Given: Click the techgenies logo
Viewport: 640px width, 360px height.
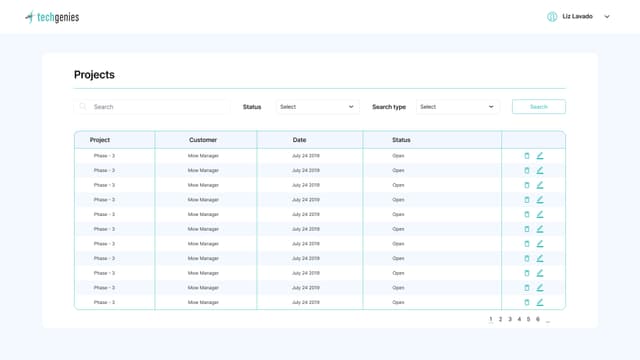Looking at the screenshot, I should coord(52,17).
